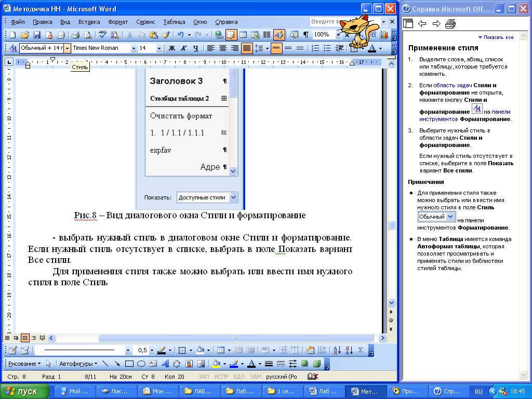Open the Times New Roman font dropdown

134,48
